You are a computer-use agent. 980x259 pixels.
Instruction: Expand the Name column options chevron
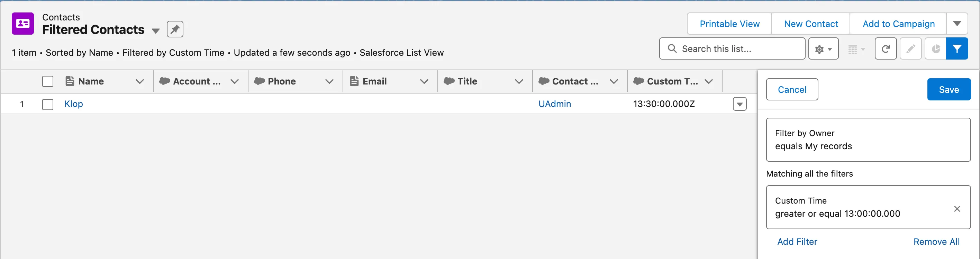click(x=139, y=81)
